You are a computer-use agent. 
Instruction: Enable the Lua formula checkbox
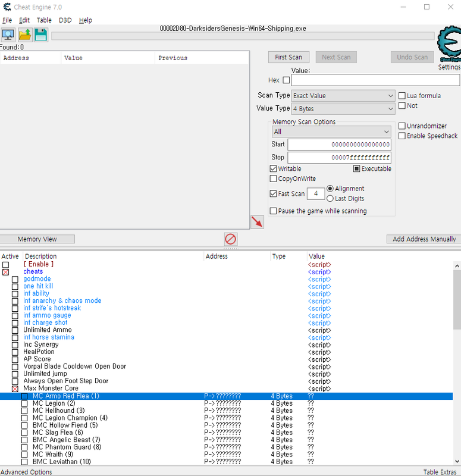(x=402, y=96)
